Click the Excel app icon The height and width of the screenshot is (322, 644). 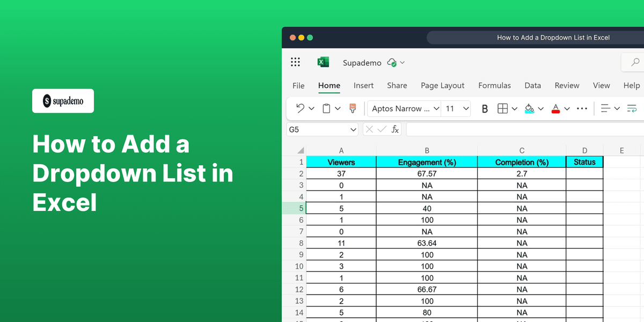[323, 62]
